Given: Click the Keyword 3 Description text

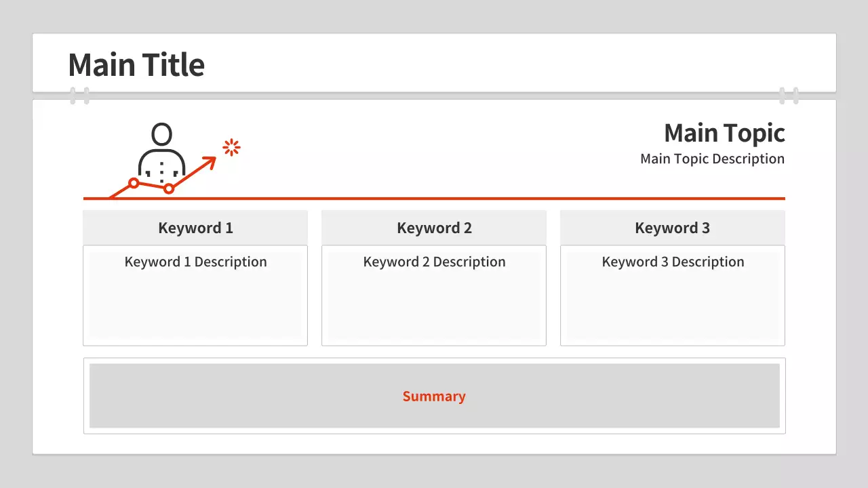Looking at the screenshot, I should click(673, 262).
